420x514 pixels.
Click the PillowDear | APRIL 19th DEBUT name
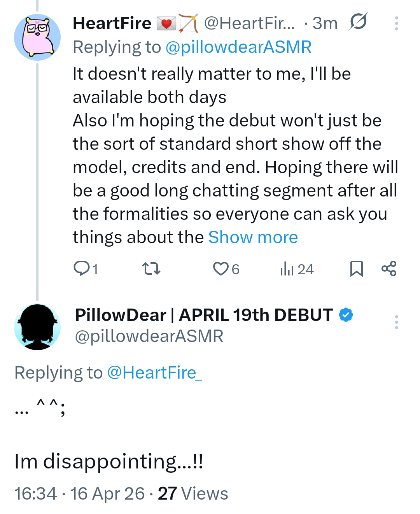(x=204, y=315)
